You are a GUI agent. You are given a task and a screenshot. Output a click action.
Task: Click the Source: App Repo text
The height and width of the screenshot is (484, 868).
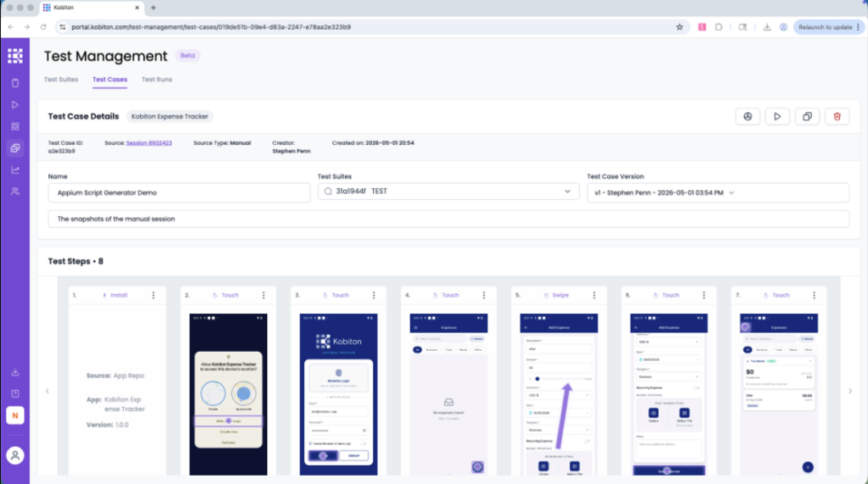[x=115, y=376]
